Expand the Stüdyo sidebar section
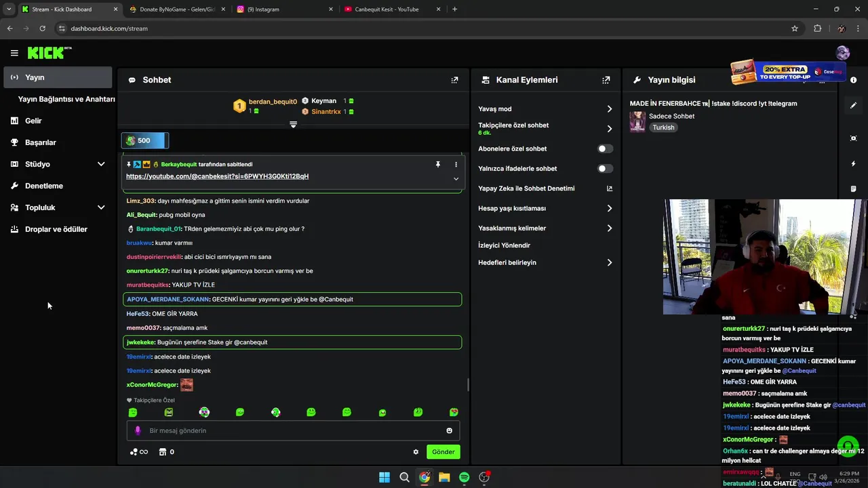This screenshot has height=488, width=868. click(x=101, y=164)
